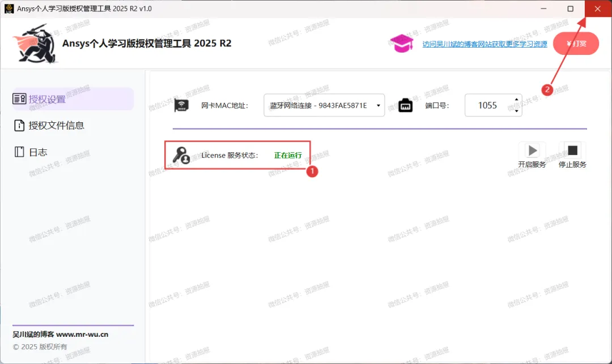Minimize the Ansys license tool window
This screenshot has width=612, height=364.
coord(543,8)
